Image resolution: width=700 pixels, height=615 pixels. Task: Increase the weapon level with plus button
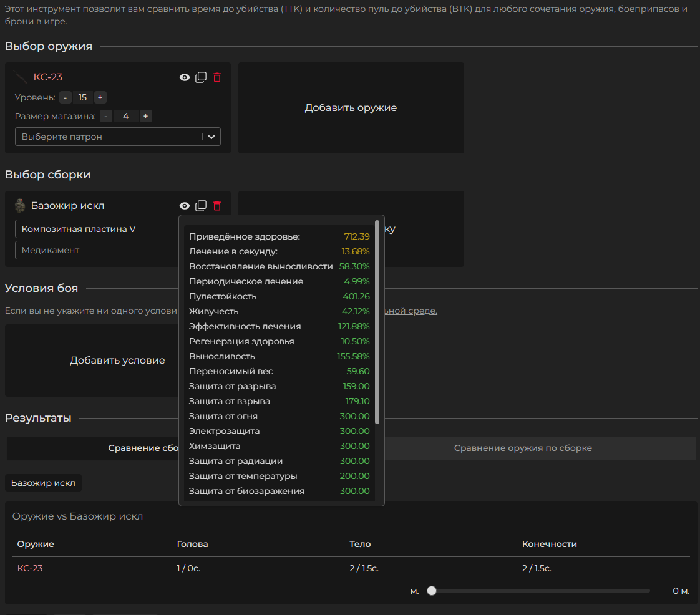click(100, 97)
